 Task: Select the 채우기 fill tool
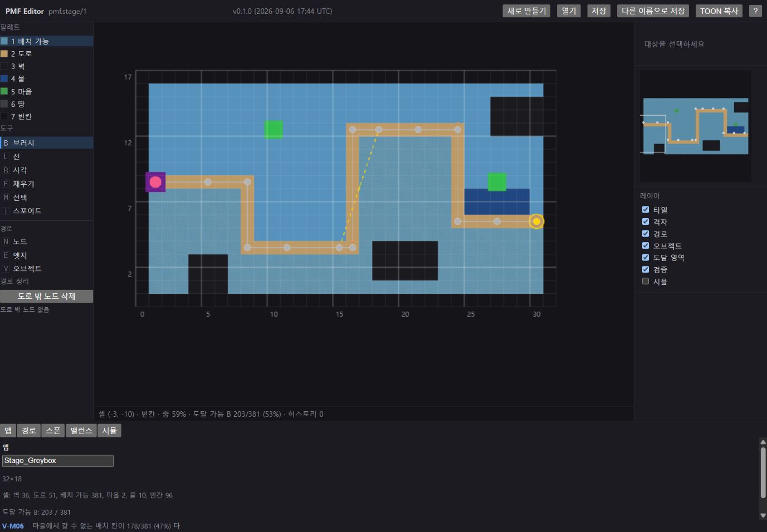click(x=46, y=184)
